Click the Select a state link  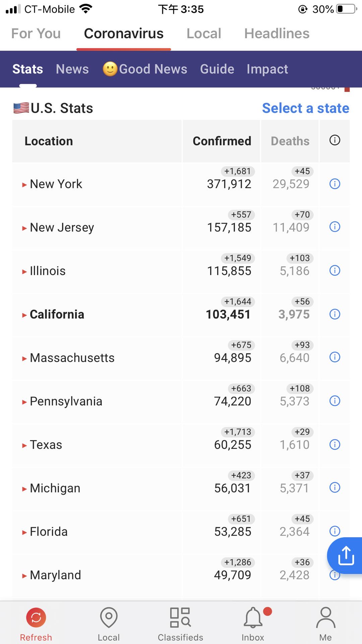306,108
